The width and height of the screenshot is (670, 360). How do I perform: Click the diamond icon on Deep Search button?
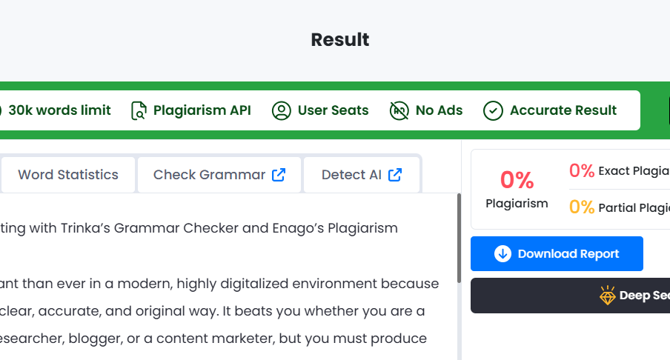click(607, 295)
